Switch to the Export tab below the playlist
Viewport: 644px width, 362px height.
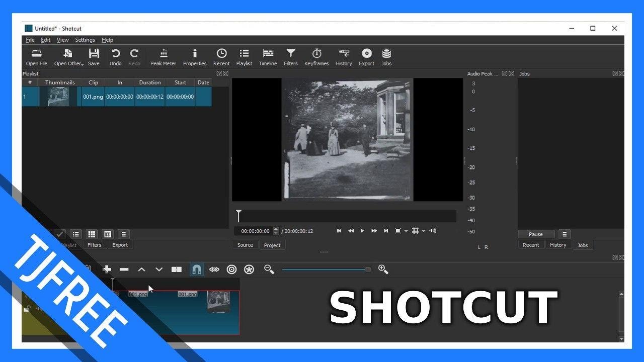120,245
